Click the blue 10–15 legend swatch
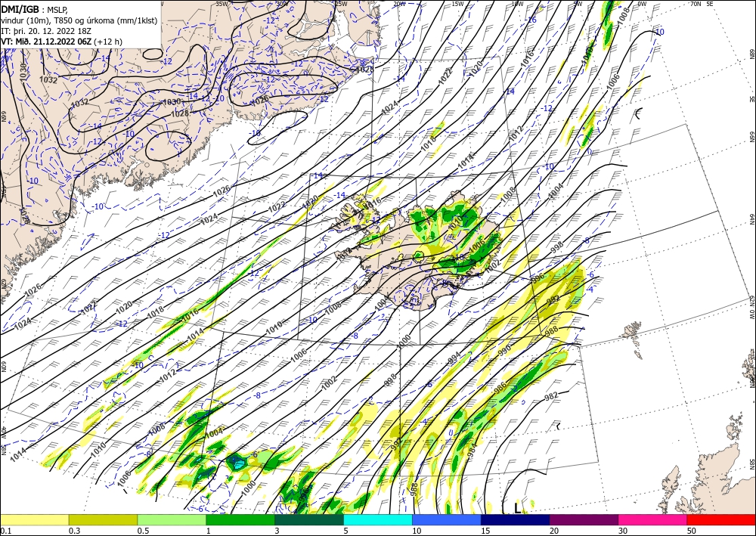 [447, 519]
